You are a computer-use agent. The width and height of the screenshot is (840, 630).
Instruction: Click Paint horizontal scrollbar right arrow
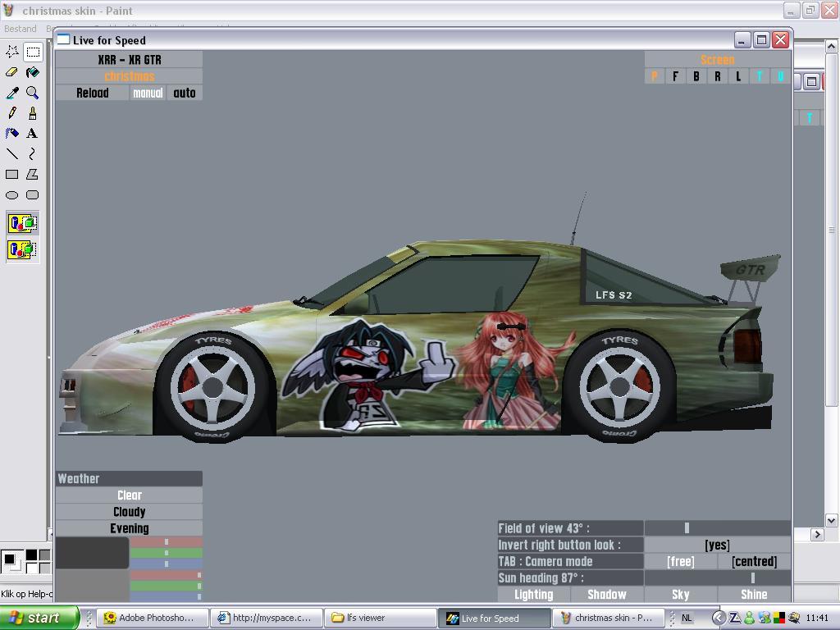[x=817, y=534]
